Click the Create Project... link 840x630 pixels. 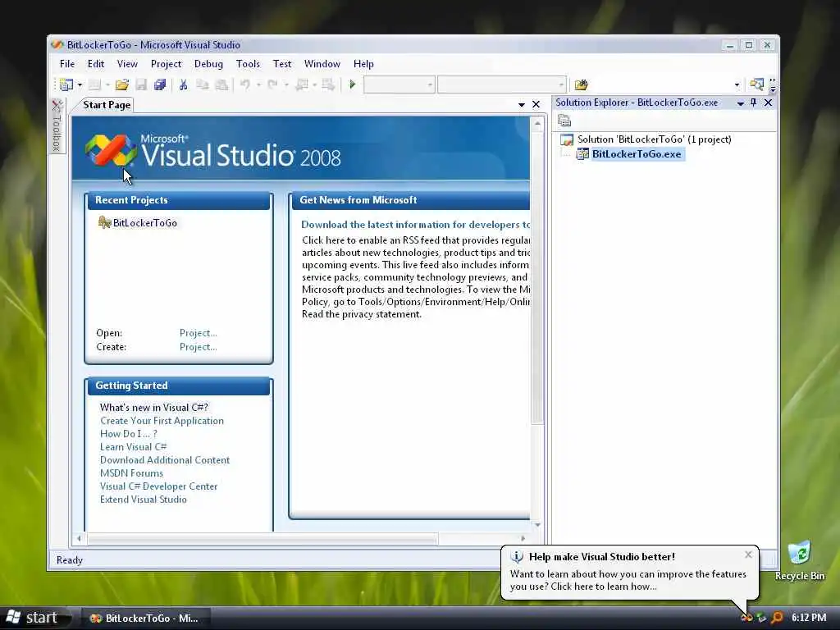(x=199, y=347)
